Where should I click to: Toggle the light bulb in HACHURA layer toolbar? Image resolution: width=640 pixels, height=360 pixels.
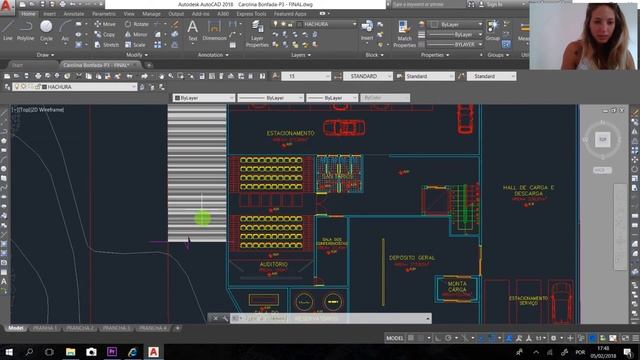pos(17,87)
